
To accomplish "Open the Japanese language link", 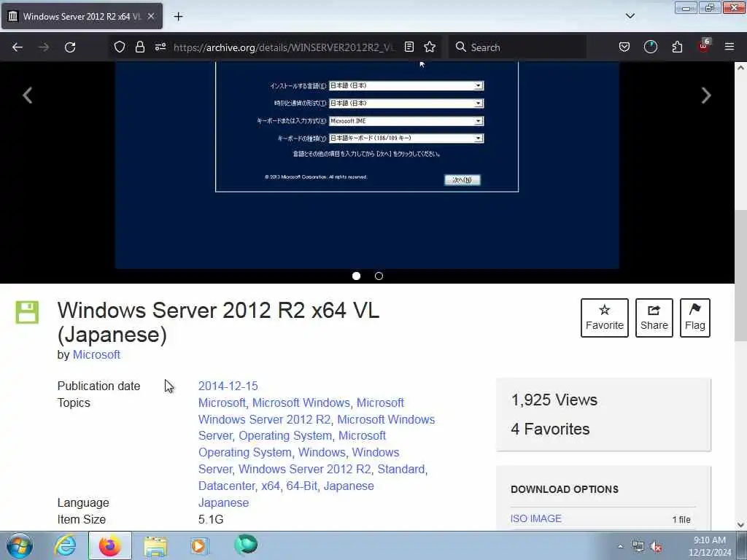I will tap(223, 502).
